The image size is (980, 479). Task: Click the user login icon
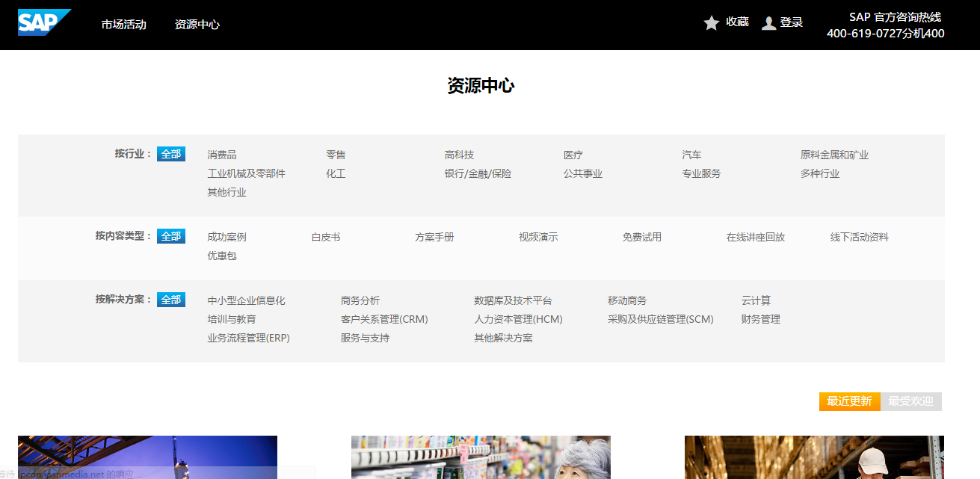pos(768,23)
